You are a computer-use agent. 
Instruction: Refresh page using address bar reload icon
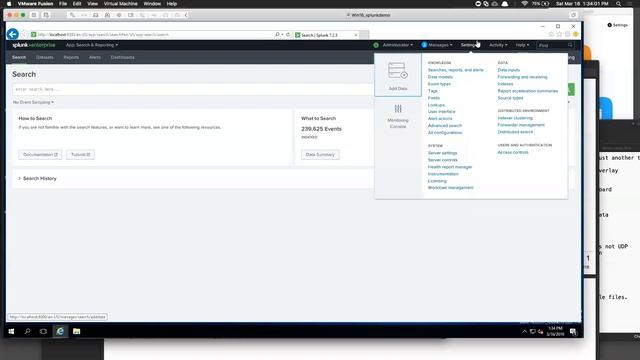pyautogui.click(x=288, y=35)
